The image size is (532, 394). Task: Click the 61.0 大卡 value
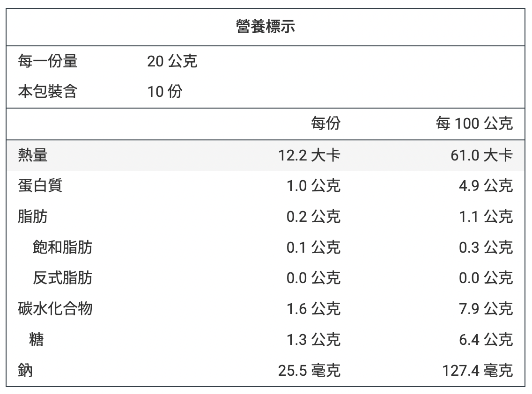pyautogui.click(x=481, y=155)
